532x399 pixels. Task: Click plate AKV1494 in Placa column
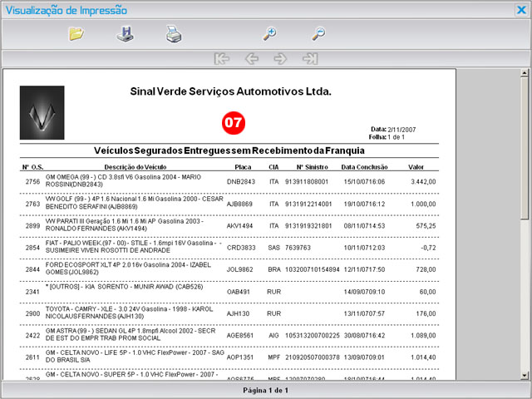coord(239,226)
